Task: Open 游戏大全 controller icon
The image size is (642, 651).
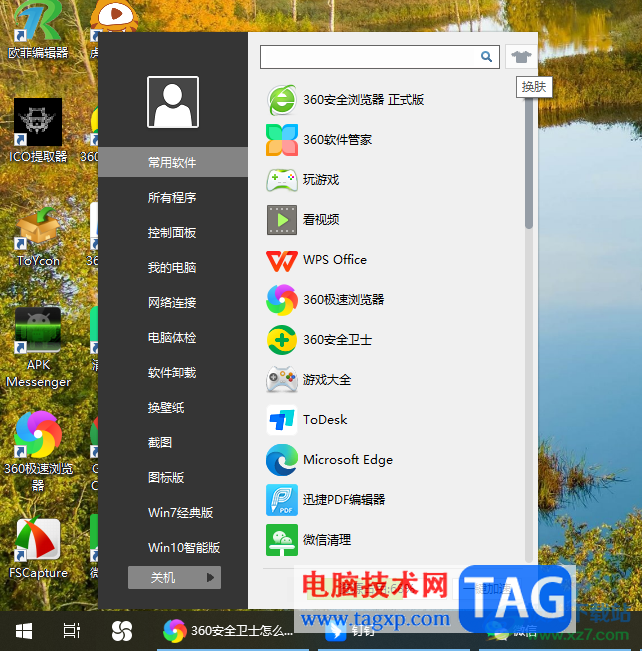Action: (x=282, y=379)
